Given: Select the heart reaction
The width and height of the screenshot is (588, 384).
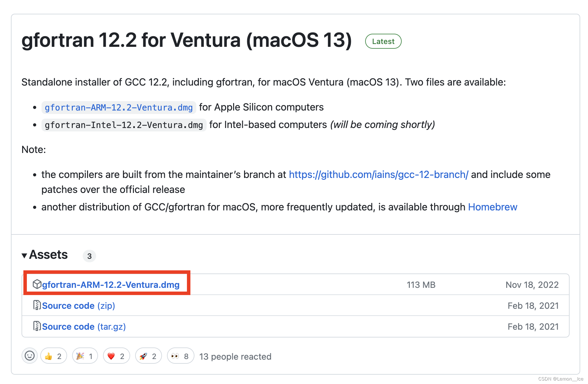Looking at the screenshot, I should (x=116, y=356).
